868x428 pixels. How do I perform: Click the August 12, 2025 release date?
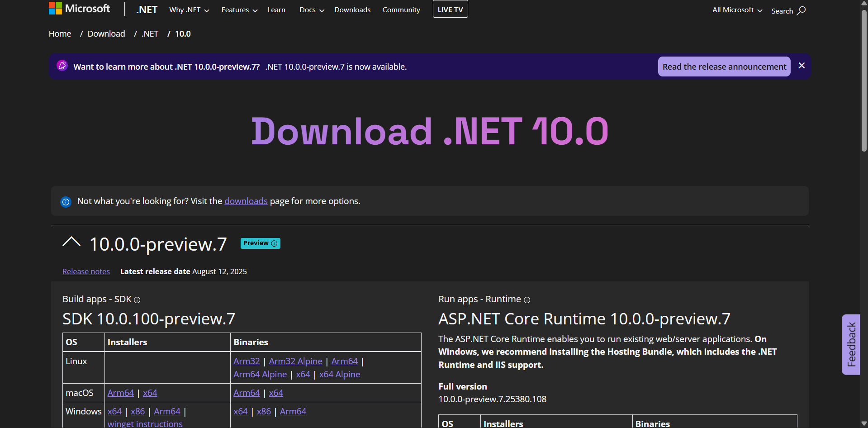click(x=219, y=271)
